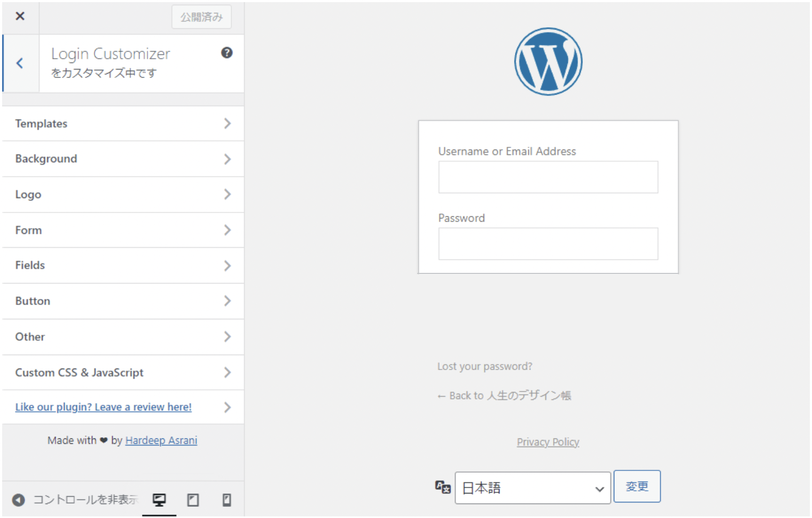
Task: Go back using the left chevron arrow
Action: coord(20,64)
